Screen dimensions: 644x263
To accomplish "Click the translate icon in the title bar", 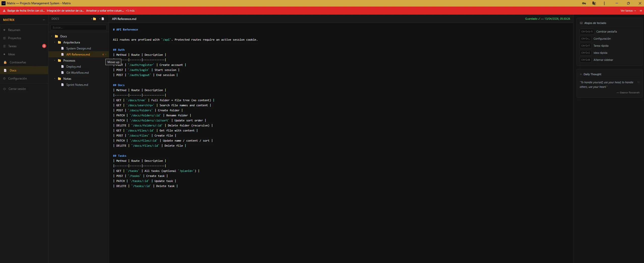I will click(x=594, y=3).
